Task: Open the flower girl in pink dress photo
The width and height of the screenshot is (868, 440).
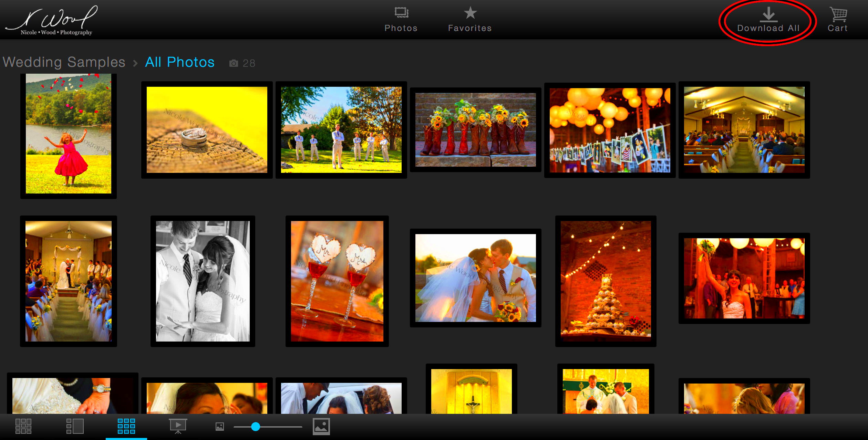Action: click(69, 134)
